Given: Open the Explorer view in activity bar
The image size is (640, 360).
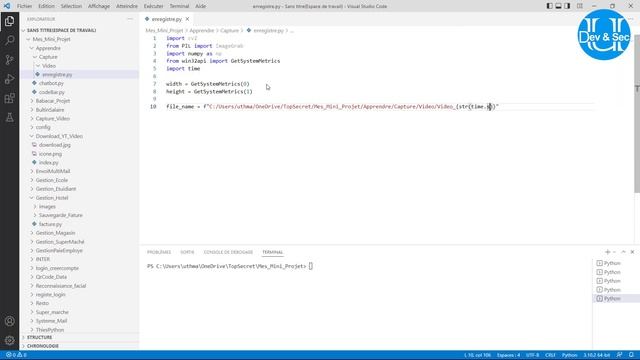Looking at the screenshot, I should 9,21.
